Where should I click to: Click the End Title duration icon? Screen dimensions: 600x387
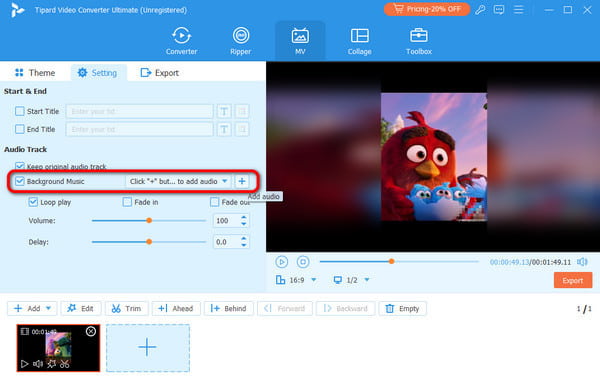click(x=242, y=129)
